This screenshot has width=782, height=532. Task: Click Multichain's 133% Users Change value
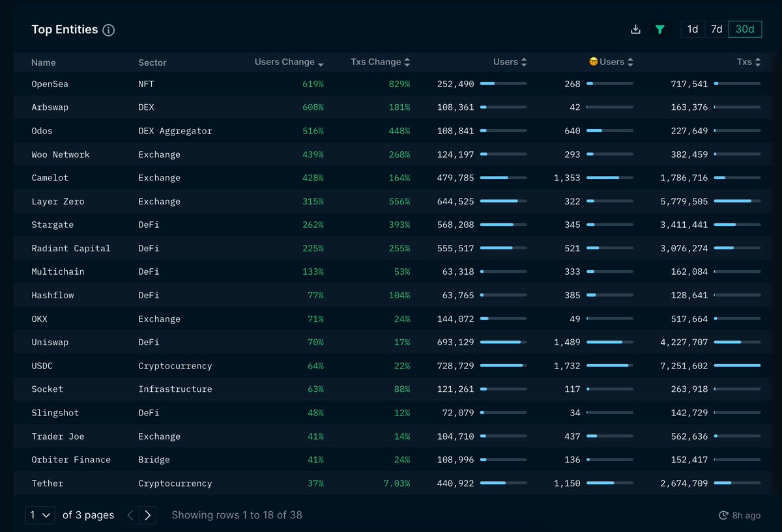[313, 272]
